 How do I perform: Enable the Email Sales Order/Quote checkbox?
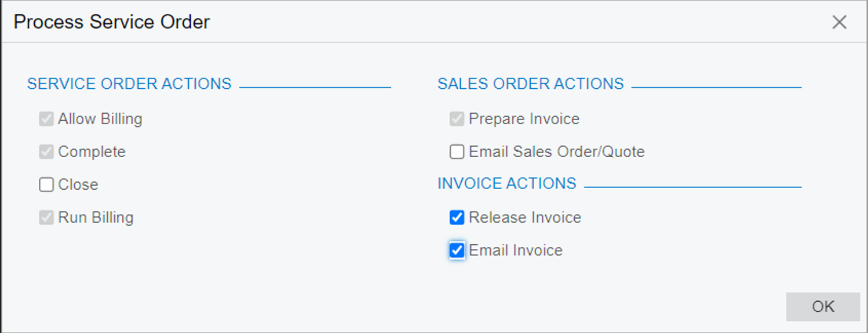pyautogui.click(x=457, y=152)
